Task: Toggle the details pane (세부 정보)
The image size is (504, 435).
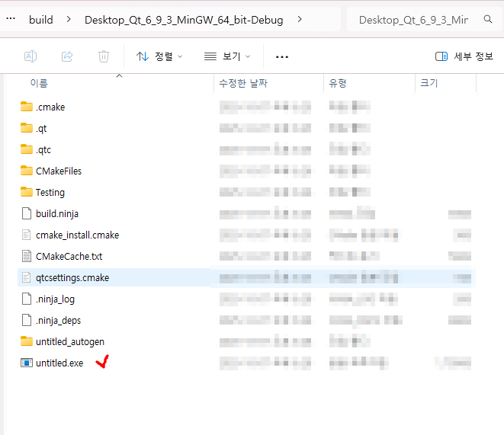Action: point(464,56)
